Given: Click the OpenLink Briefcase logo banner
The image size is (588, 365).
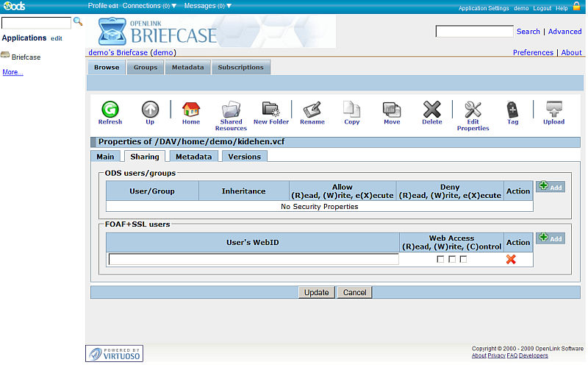Looking at the screenshot, I should pyautogui.click(x=157, y=32).
